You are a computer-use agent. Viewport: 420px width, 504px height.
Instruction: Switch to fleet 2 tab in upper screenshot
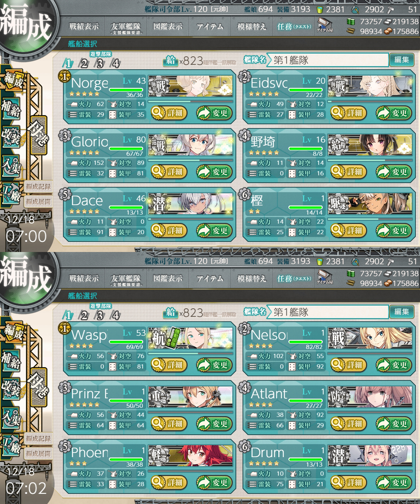[x=84, y=63]
